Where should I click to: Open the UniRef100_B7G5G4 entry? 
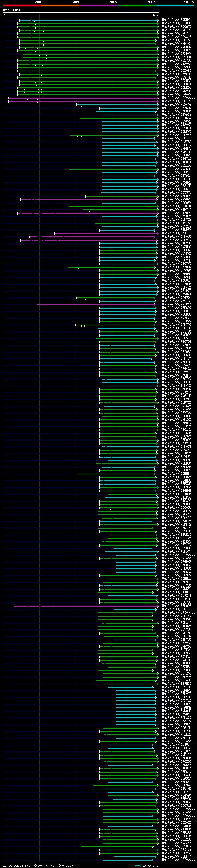point(177,298)
